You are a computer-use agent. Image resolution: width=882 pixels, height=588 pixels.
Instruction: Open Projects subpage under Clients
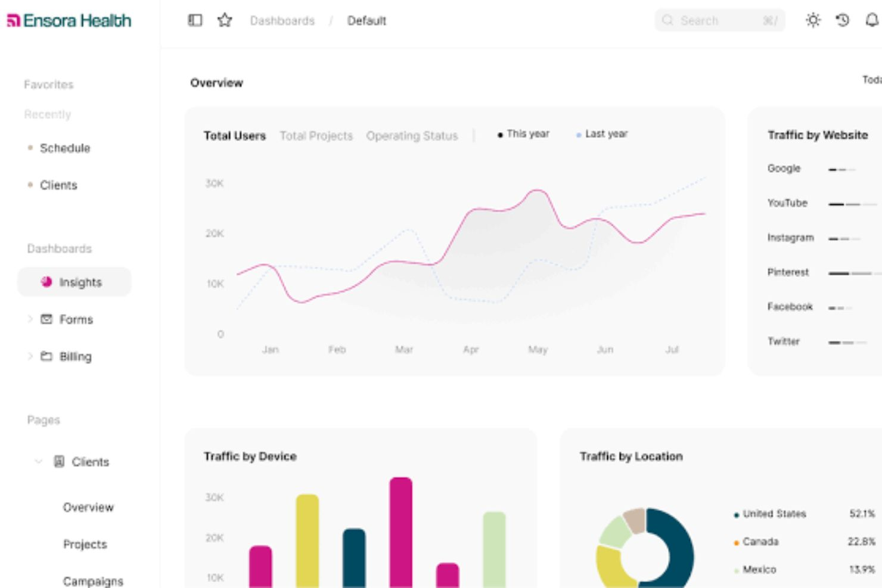tap(85, 544)
